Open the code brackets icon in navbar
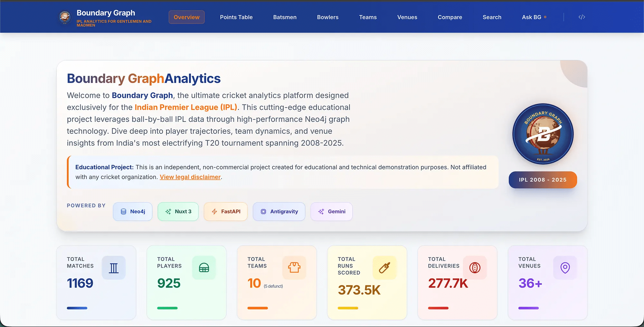 tap(582, 17)
